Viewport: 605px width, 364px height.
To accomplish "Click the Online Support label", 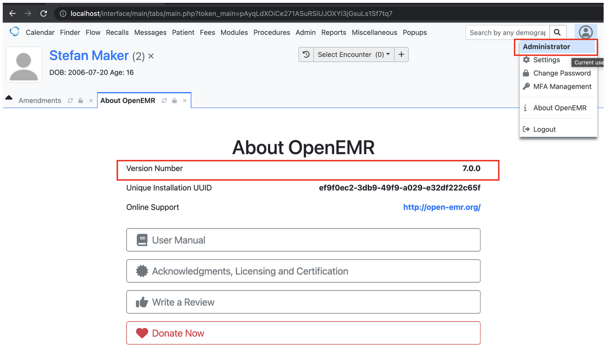I will pos(153,207).
